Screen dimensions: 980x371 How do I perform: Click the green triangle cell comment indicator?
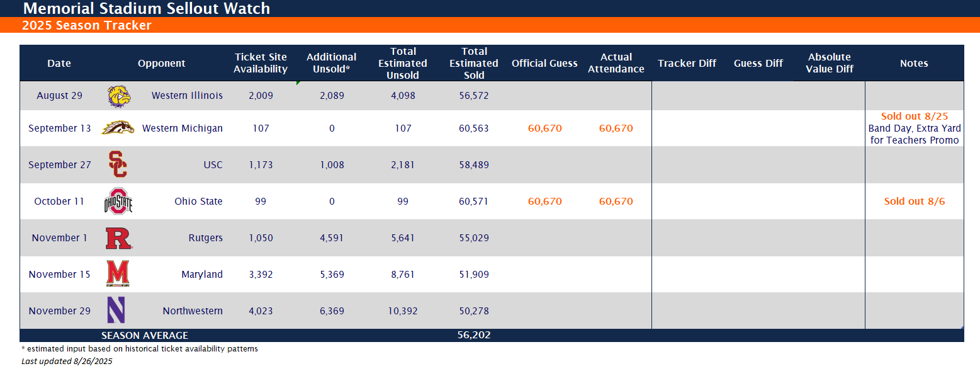(298, 83)
